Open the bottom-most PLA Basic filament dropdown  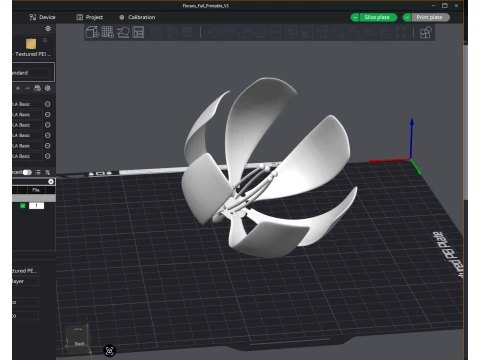[27, 156]
